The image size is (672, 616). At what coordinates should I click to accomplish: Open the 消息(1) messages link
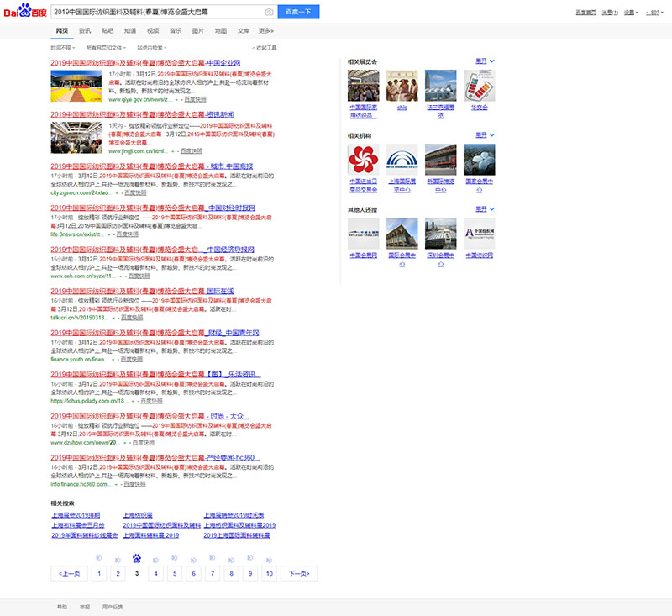click(610, 13)
